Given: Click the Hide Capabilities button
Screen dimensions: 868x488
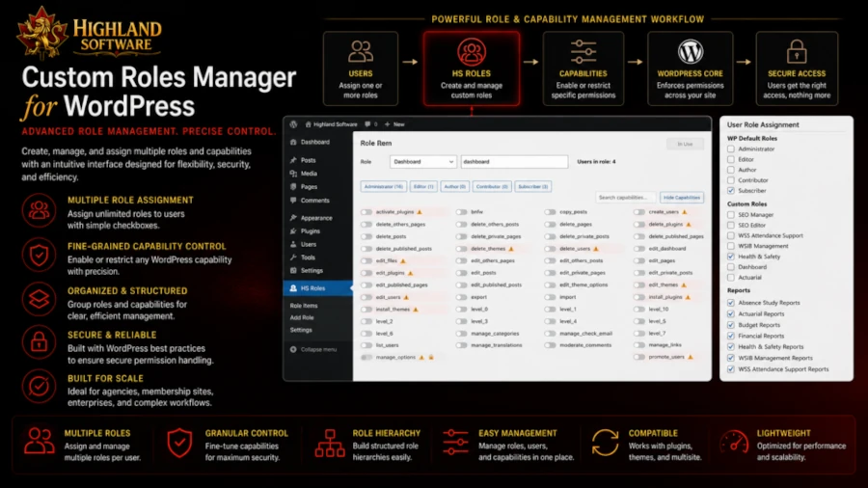Looking at the screenshot, I should (682, 198).
